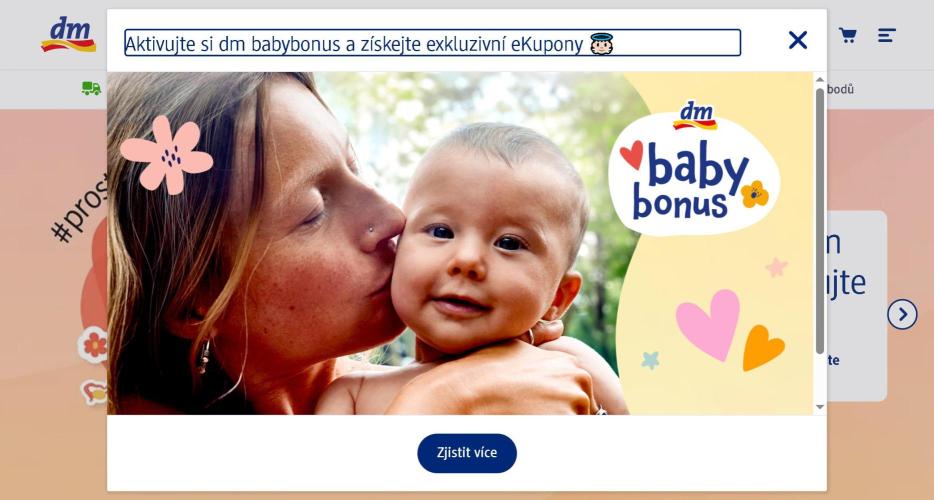
Task: Click the green delivery truck icon
Action: [x=91, y=88]
